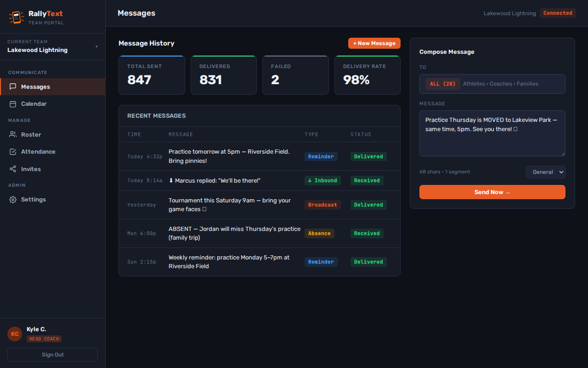Click Received status on Mon 6:00p row
The image size is (588, 368).
pos(367,234)
